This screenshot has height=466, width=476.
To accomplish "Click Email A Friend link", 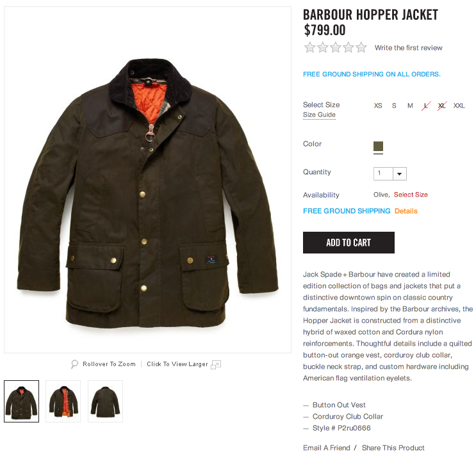I will click(326, 448).
